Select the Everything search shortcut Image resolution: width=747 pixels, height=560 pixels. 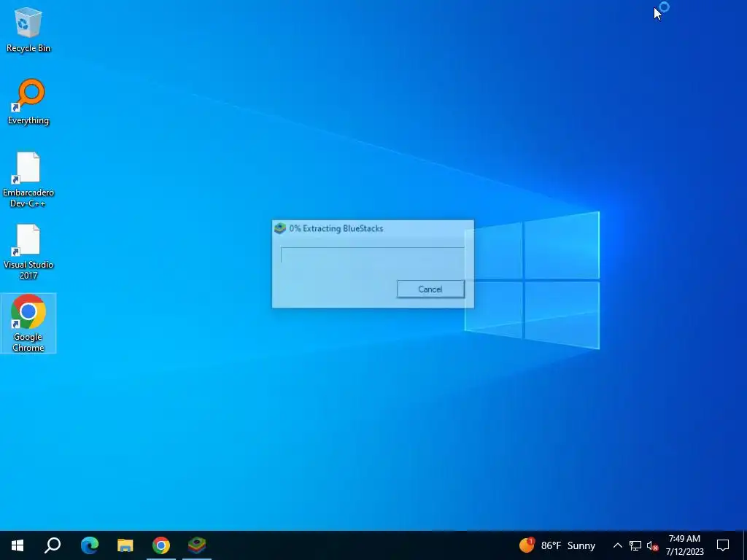click(x=28, y=102)
